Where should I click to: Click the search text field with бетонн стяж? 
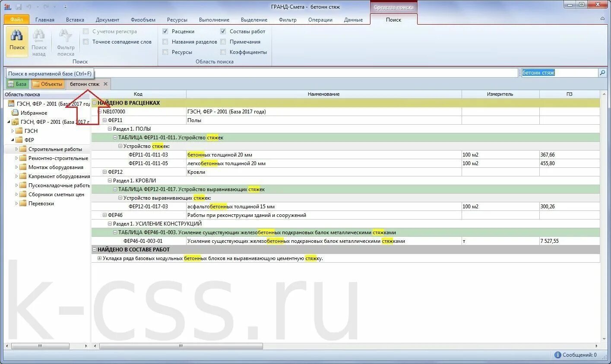tap(559, 73)
